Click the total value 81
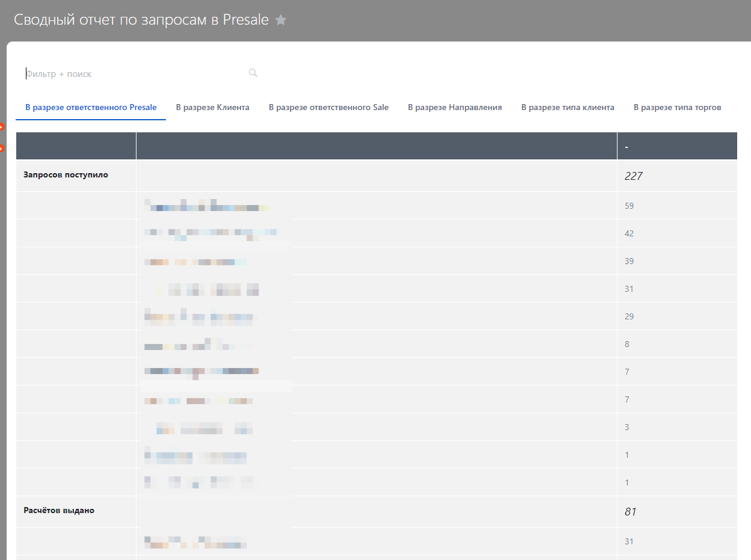Image resolution: width=751 pixels, height=560 pixels. coord(631,512)
